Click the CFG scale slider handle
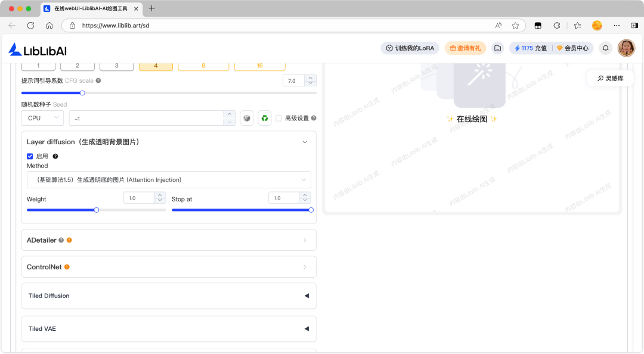 (82, 93)
